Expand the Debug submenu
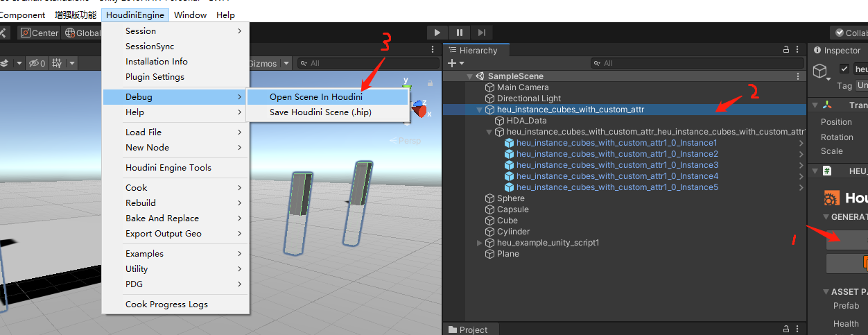This screenshot has height=335, width=868. click(x=175, y=97)
